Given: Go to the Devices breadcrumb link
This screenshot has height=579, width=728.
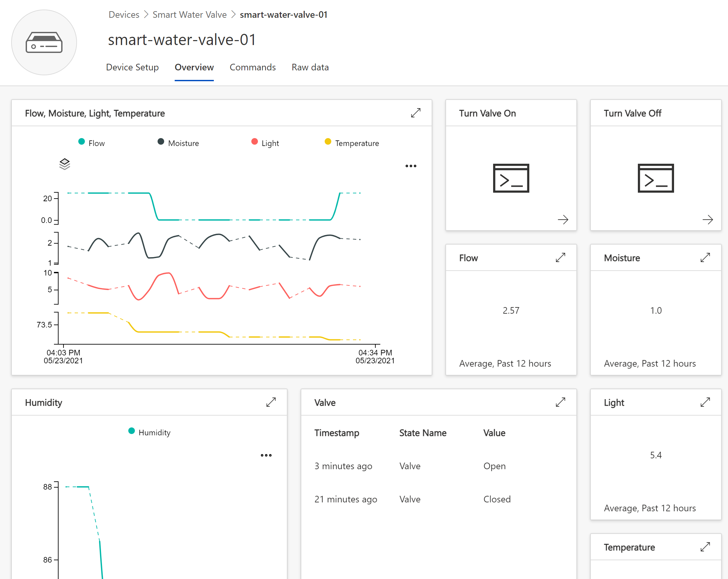Looking at the screenshot, I should (124, 14).
